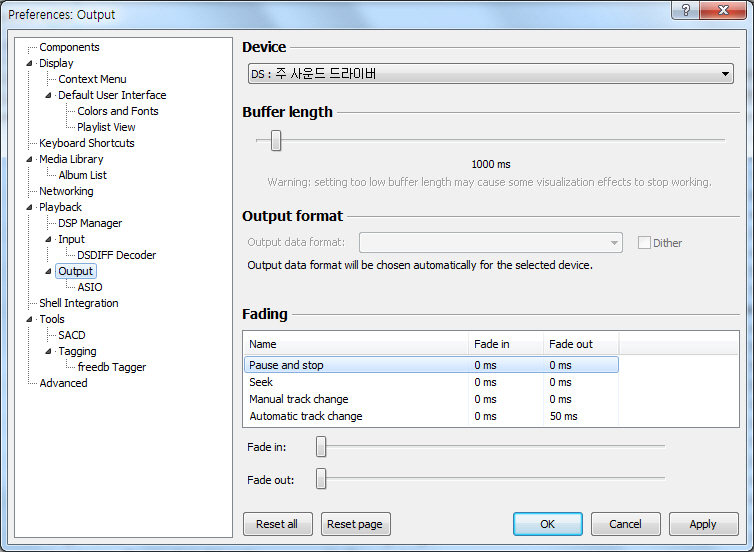
Task: Collapse the Input node arrow
Action: pos(49,239)
